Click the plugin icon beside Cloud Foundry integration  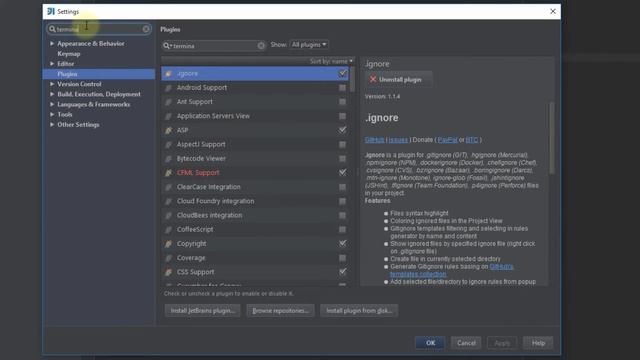pyautogui.click(x=169, y=201)
